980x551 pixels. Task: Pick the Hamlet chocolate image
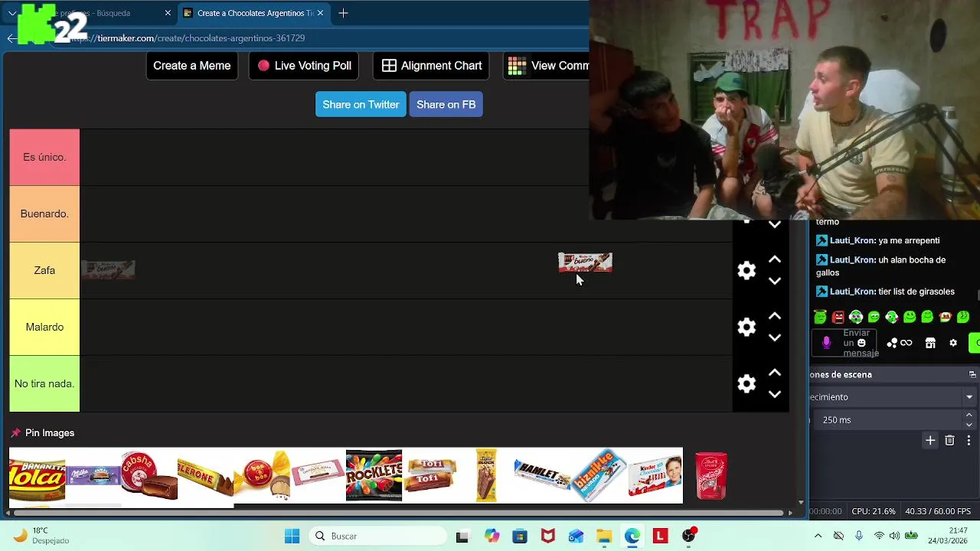[542, 476]
